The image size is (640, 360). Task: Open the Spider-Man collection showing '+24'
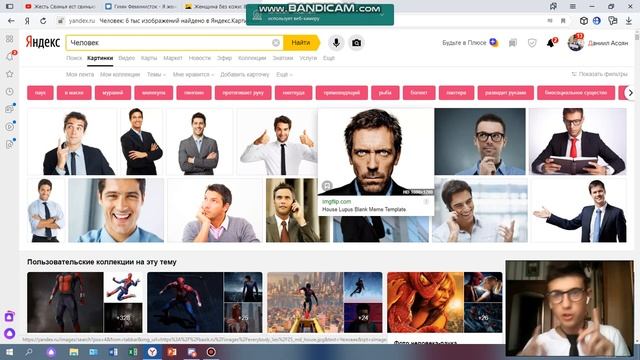click(324, 302)
